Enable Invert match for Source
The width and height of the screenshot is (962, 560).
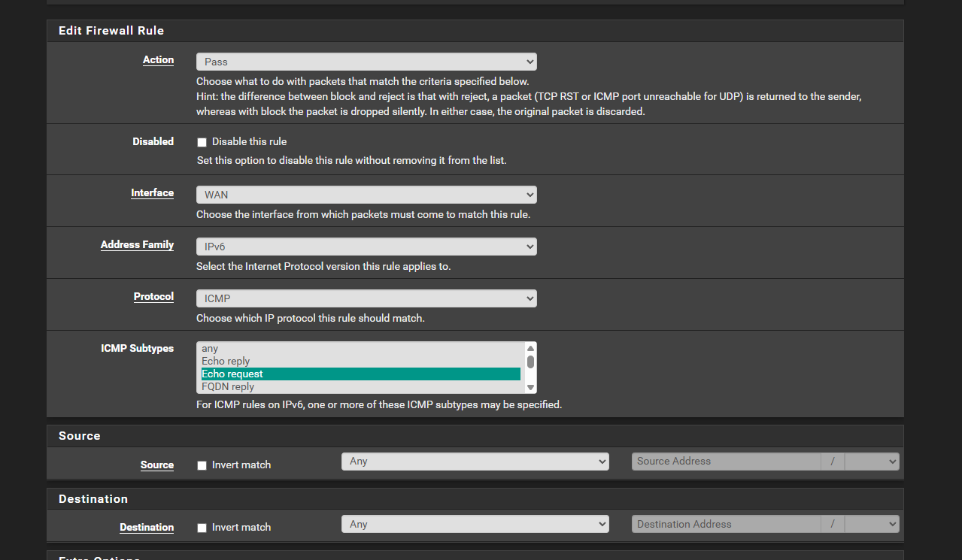point(202,465)
